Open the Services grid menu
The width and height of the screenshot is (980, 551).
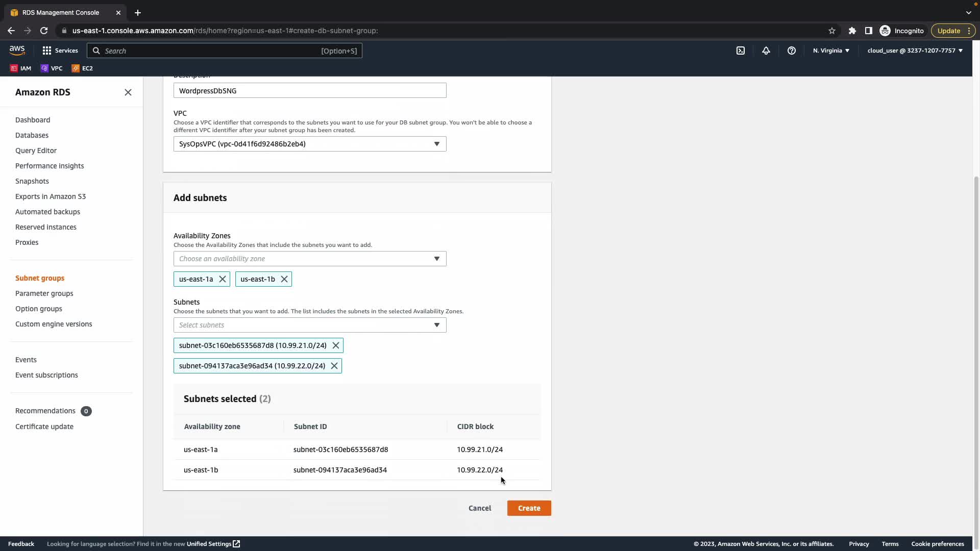60,51
